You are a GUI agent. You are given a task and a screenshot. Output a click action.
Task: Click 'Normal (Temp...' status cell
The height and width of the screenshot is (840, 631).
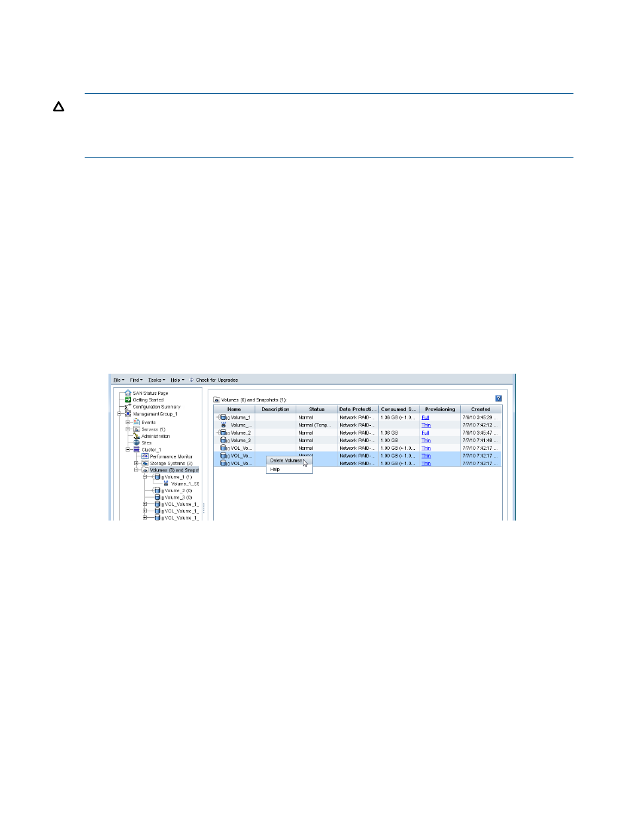[x=317, y=425]
